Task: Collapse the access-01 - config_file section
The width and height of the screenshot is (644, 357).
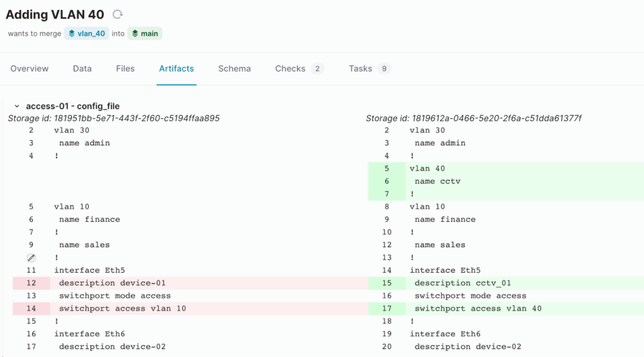Action: (x=17, y=106)
